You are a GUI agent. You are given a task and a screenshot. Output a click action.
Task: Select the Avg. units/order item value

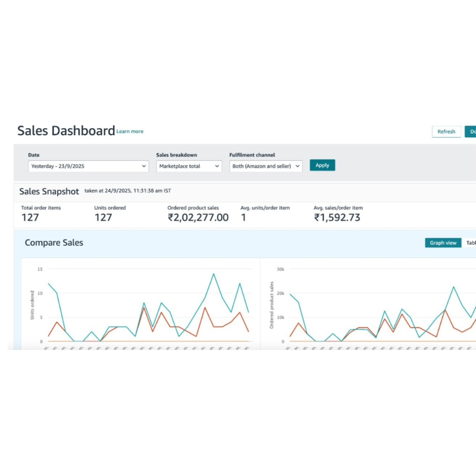(243, 217)
